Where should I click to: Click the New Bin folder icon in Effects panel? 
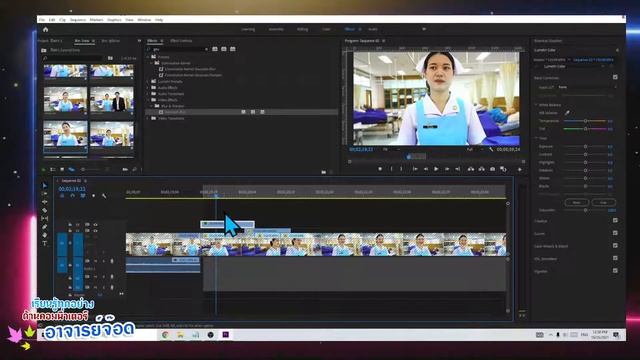[x=324, y=172]
